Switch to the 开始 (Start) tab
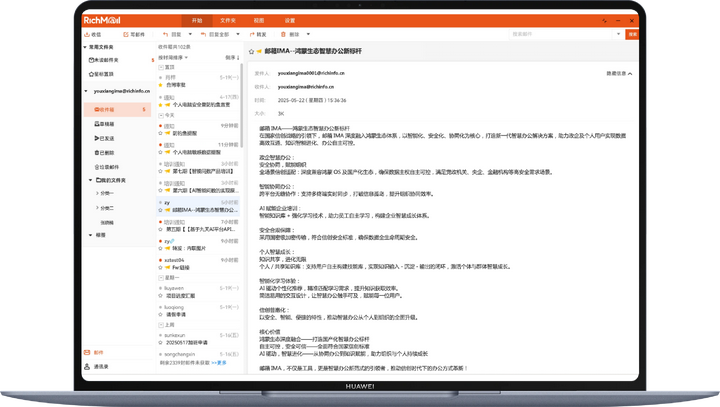Viewport: 720px width, 407px height. 197,21
